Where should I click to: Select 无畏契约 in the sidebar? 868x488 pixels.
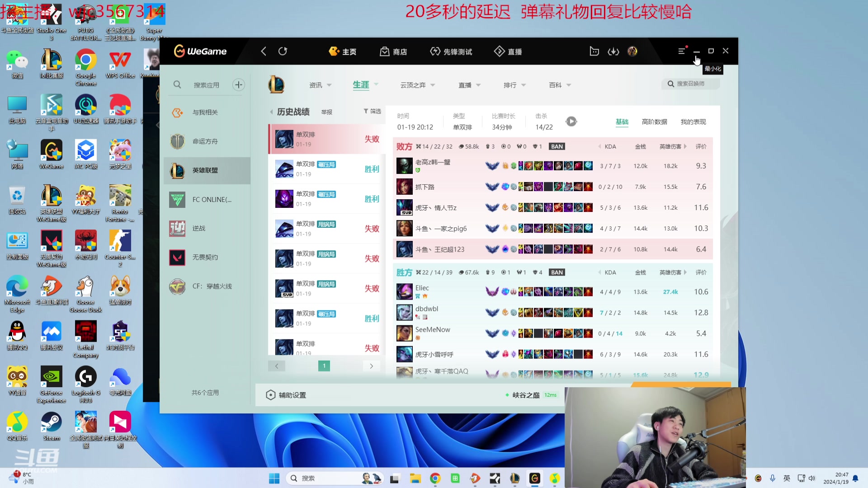pyautogui.click(x=207, y=257)
